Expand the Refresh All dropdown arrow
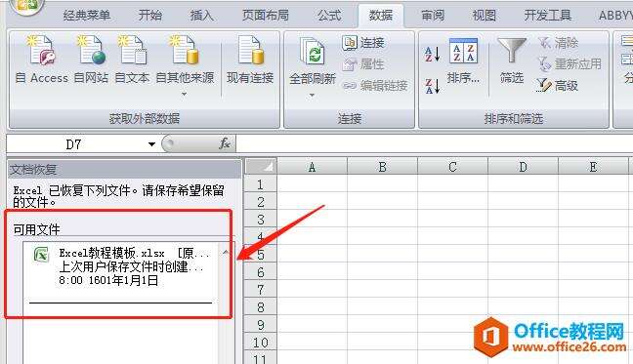This screenshot has width=633, height=364. click(x=312, y=95)
